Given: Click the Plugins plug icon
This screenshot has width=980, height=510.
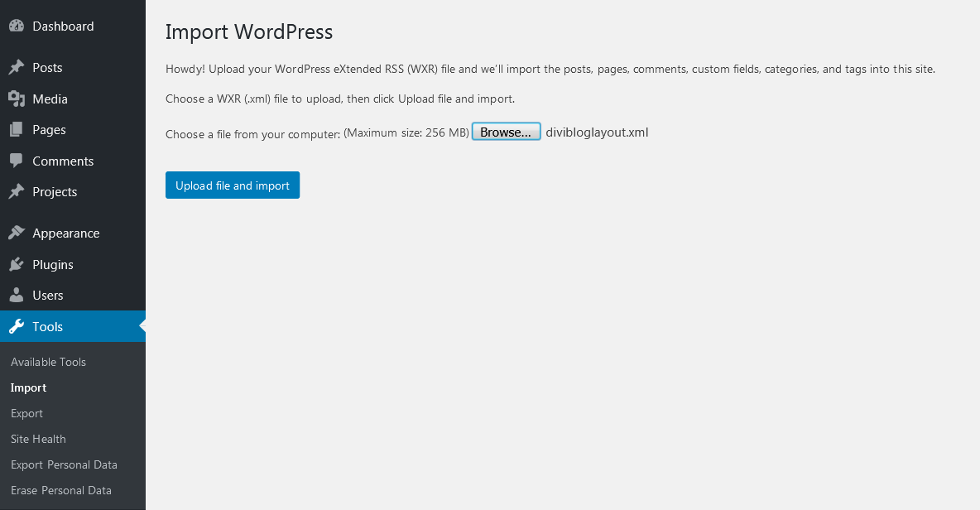Looking at the screenshot, I should point(17,264).
